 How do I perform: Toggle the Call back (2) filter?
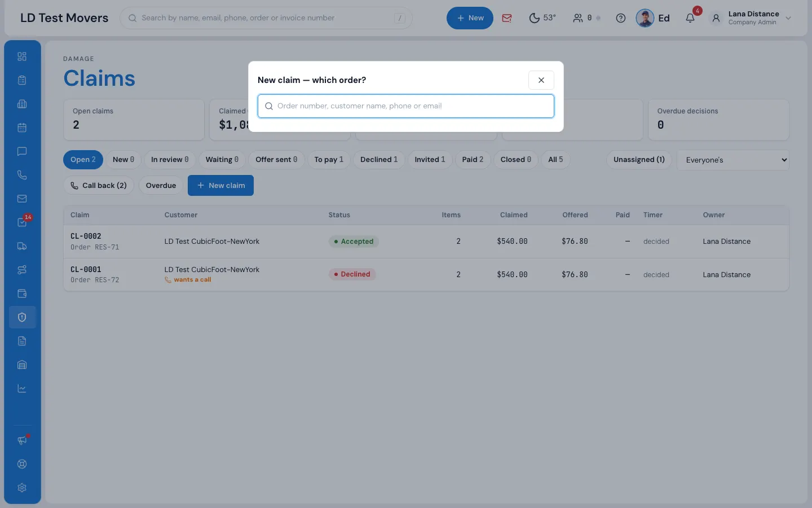(x=99, y=185)
